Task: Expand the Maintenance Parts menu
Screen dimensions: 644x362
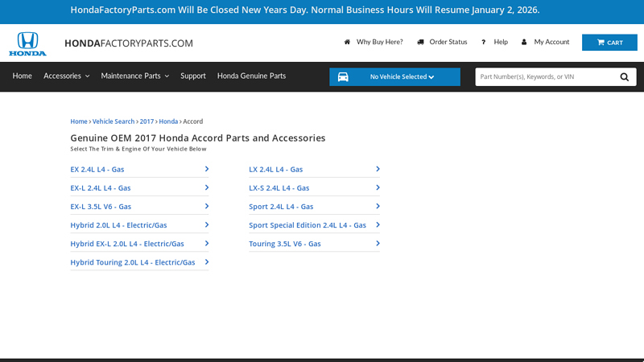Action: coord(134,76)
